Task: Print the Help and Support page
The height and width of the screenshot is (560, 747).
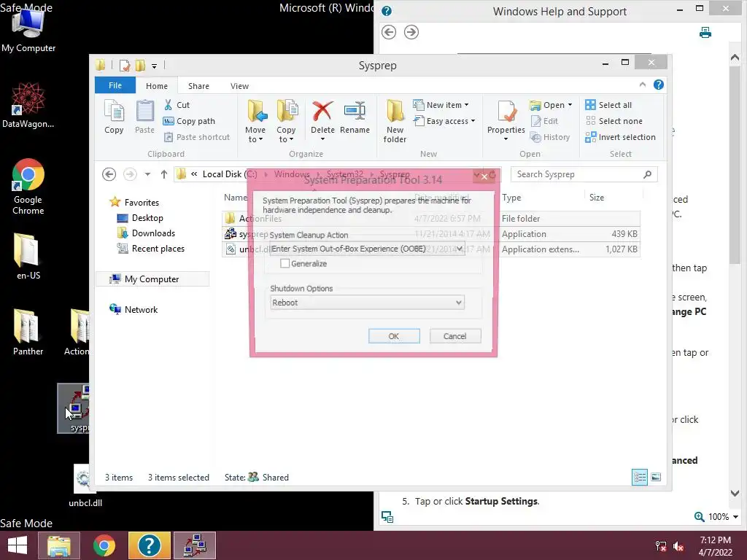Action: (705, 32)
